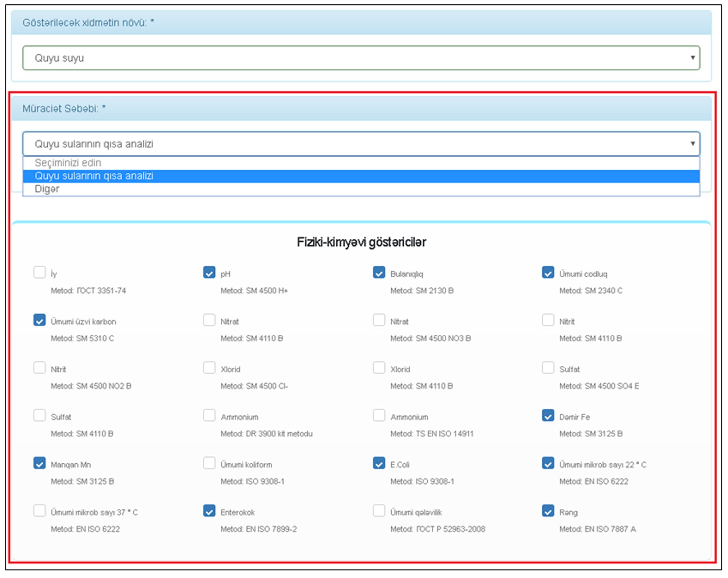Uncheck the Dəmir Fe checkbox
This screenshot has height=578, width=728.
[x=548, y=415]
